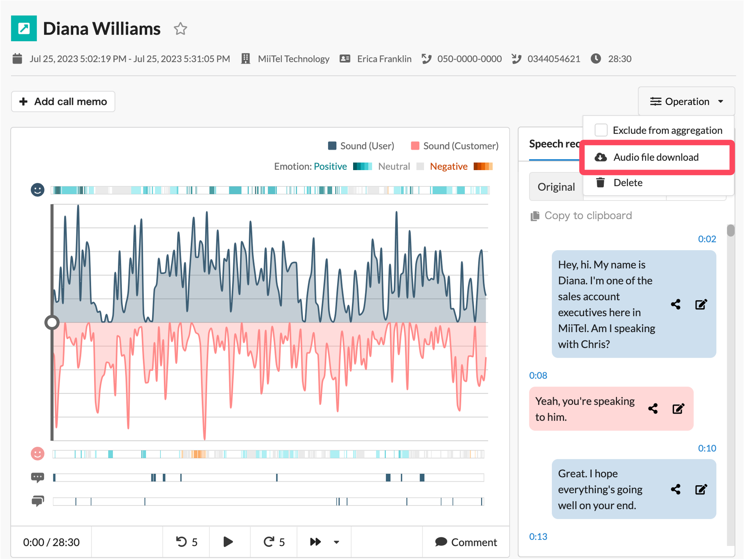
Task: Copy transcript to clipboard
Action: point(581,216)
